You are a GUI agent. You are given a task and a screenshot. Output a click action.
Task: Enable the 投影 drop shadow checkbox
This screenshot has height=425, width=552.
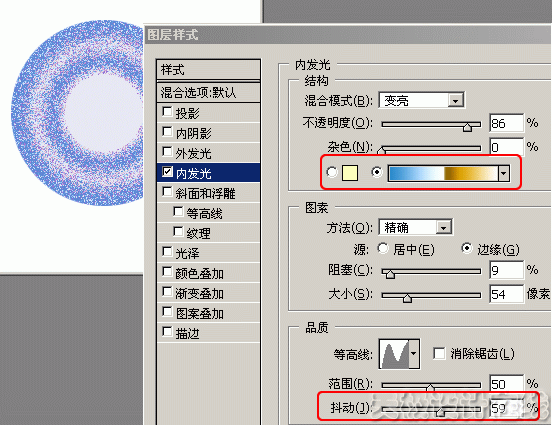167,112
